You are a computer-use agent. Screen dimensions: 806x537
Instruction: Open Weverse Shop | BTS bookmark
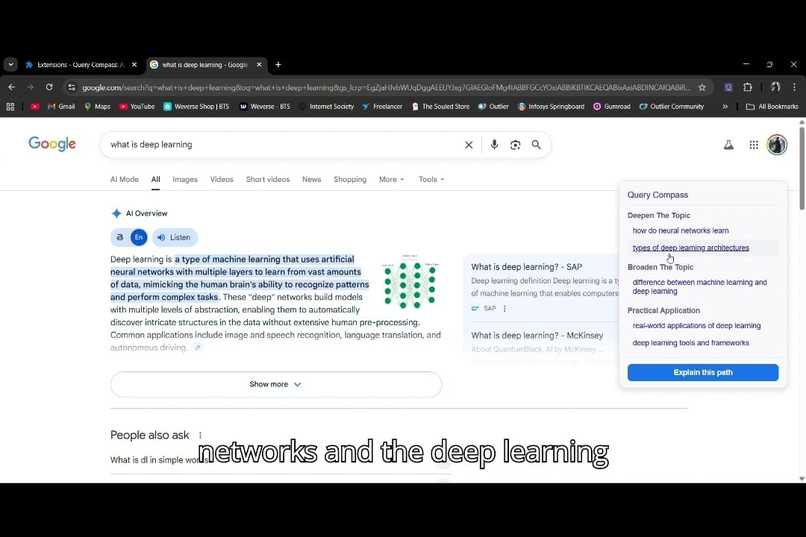196,106
